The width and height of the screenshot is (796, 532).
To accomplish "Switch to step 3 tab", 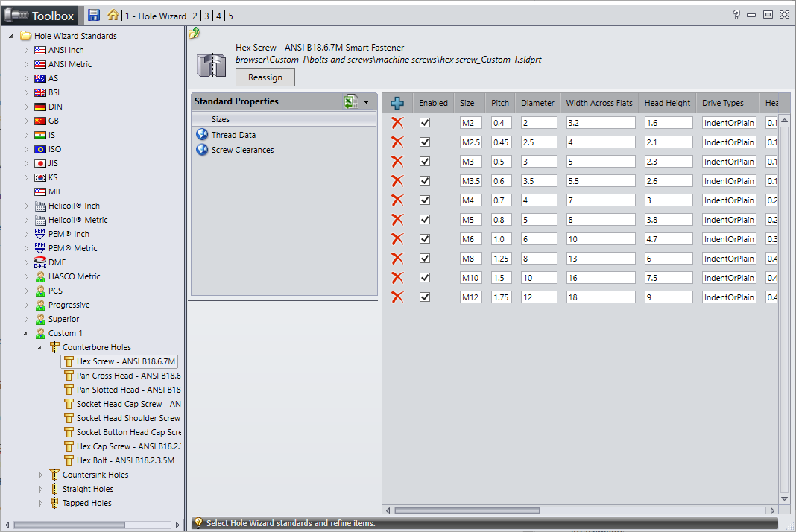I will tap(207, 16).
